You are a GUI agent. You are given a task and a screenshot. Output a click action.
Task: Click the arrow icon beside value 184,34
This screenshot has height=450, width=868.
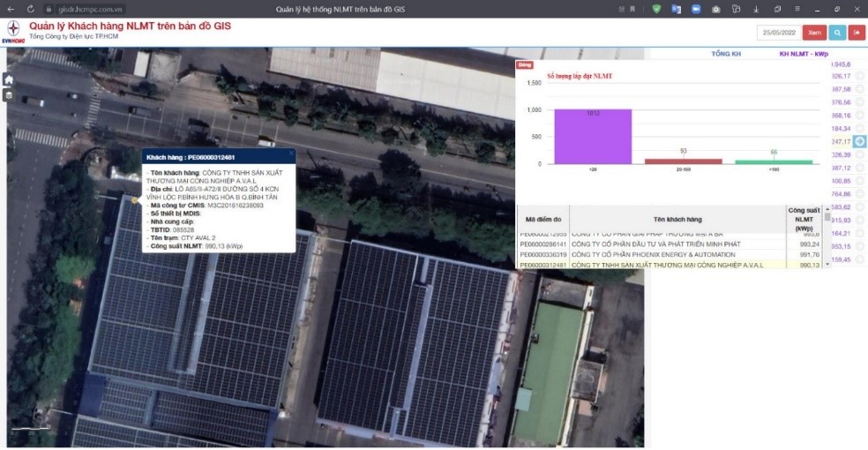pyautogui.click(x=859, y=129)
